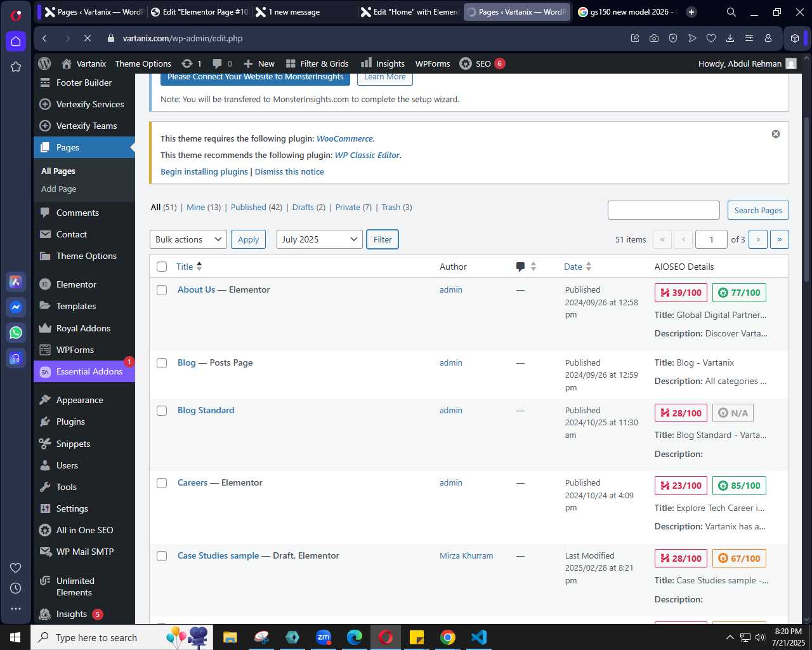This screenshot has width=812, height=650.
Task: Open Filter & Grids in admin bar
Action: 317,63
